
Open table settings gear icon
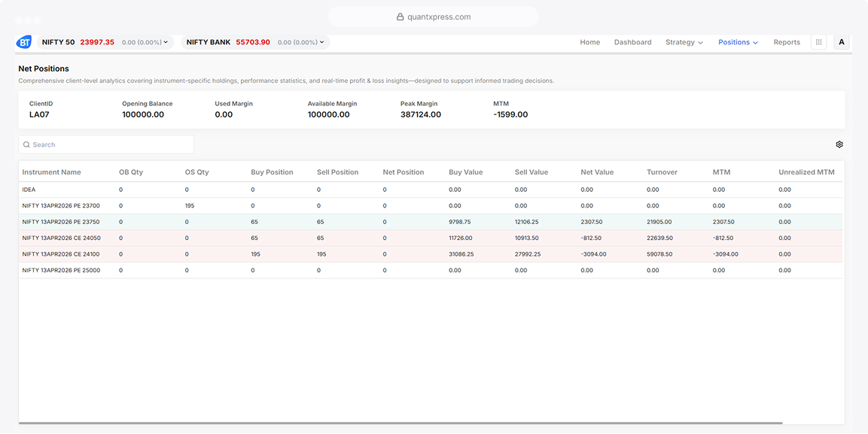click(x=839, y=144)
